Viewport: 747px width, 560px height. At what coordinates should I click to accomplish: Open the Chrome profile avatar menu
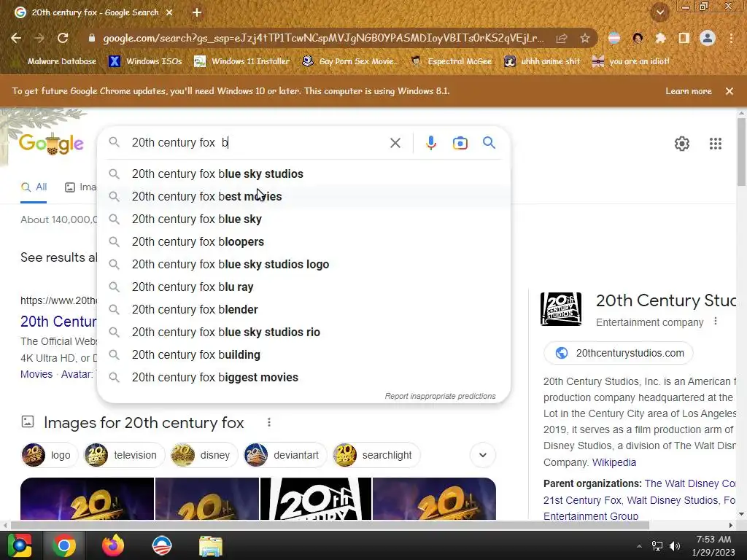click(708, 38)
